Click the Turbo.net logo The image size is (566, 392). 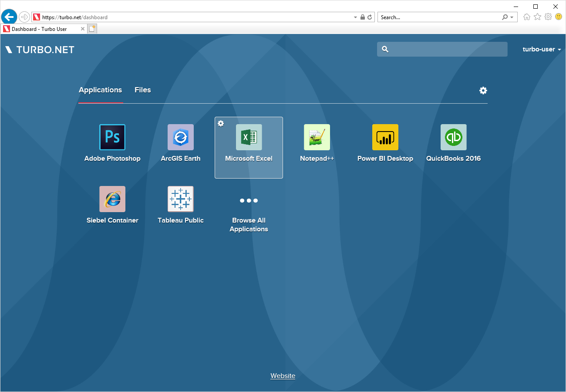click(39, 49)
